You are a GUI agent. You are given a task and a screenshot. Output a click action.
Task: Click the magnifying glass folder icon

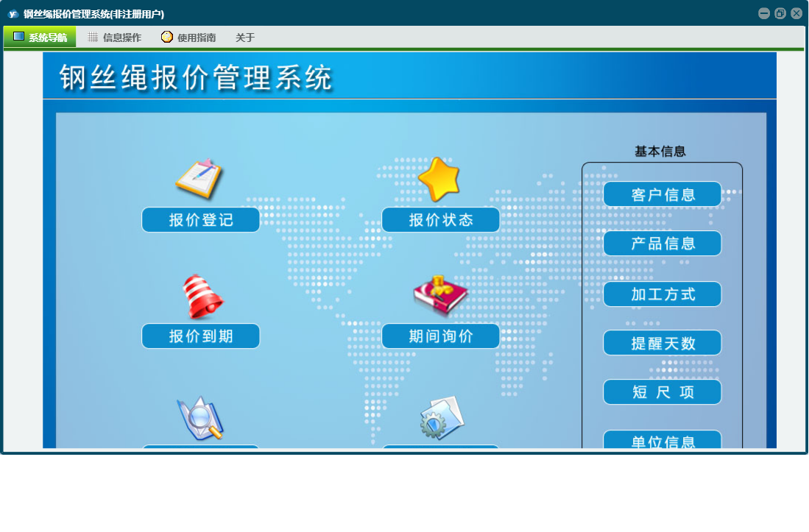coord(199,419)
